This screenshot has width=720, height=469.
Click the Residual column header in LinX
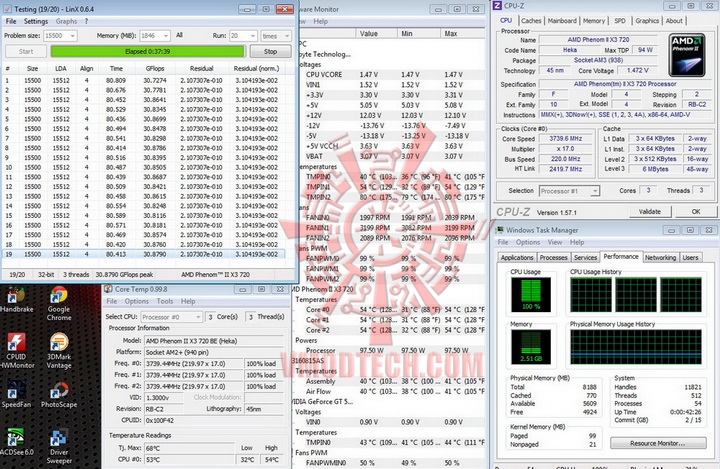click(x=202, y=68)
